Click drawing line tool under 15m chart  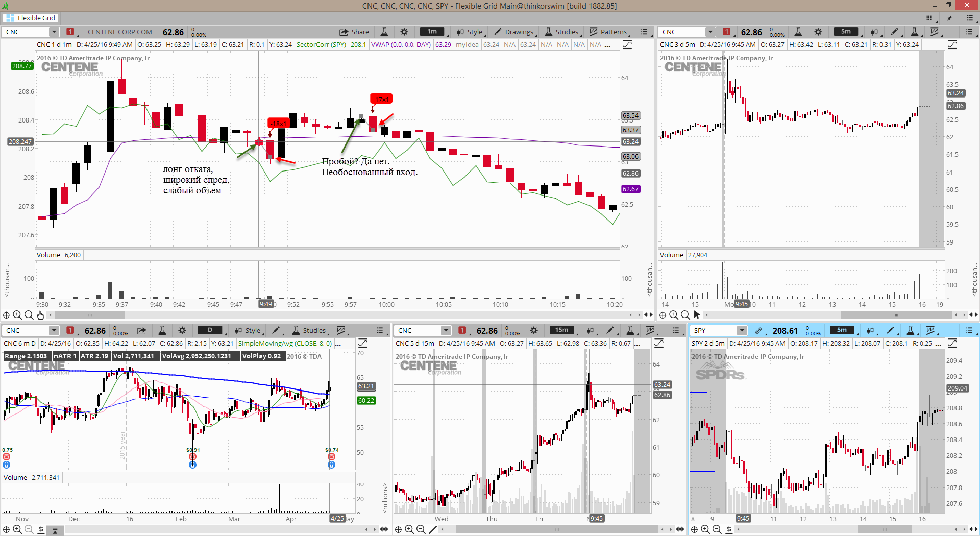click(433, 529)
